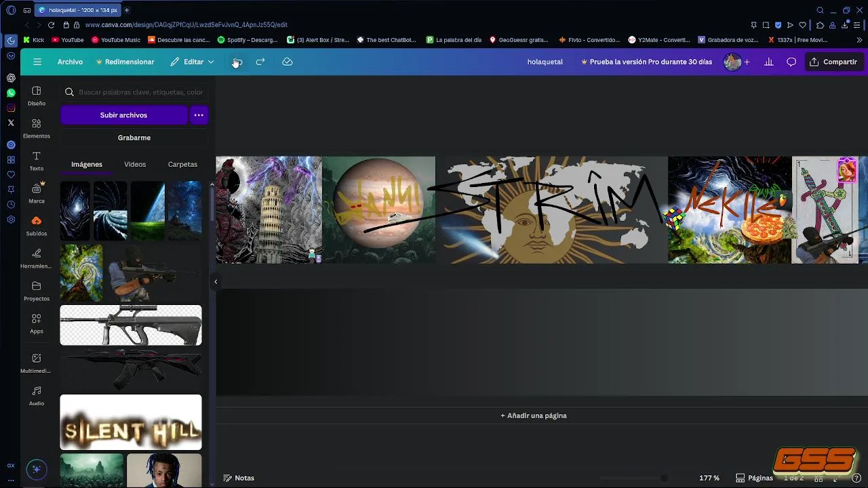Click the Subir archivos button

(123, 115)
